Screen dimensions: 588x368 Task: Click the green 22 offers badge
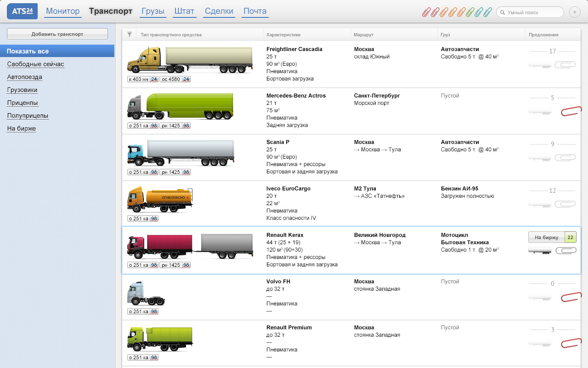pos(570,237)
